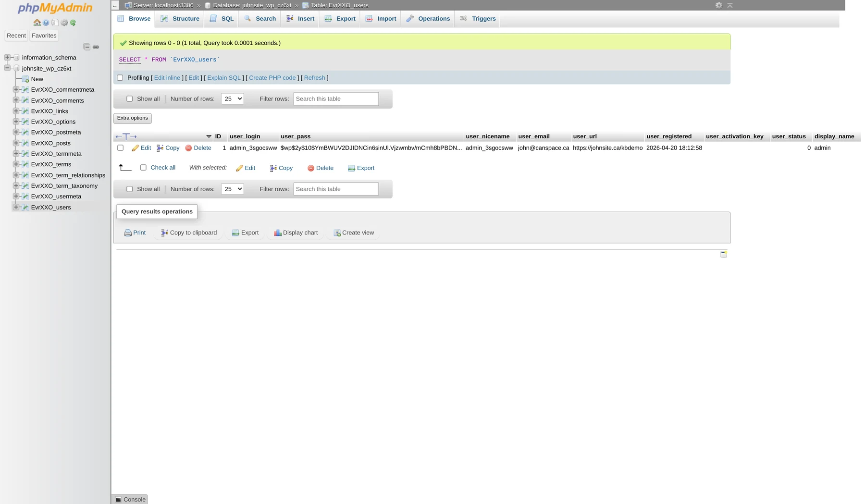This screenshot has width=865, height=504.
Task: Click the Print printer icon
Action: click(128, 233)
